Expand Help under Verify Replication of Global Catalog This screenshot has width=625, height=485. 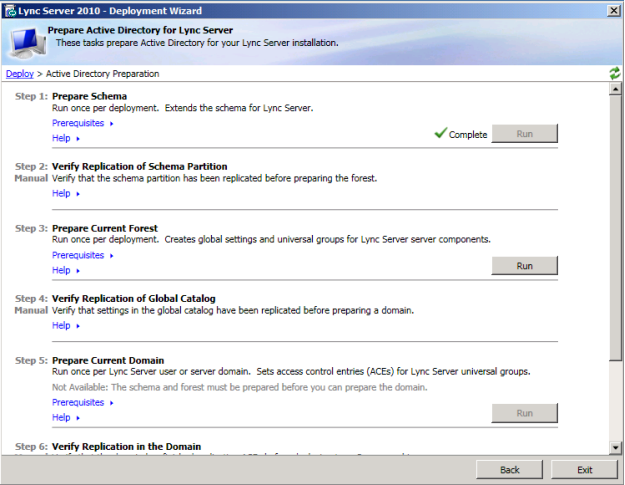point(65,325)
